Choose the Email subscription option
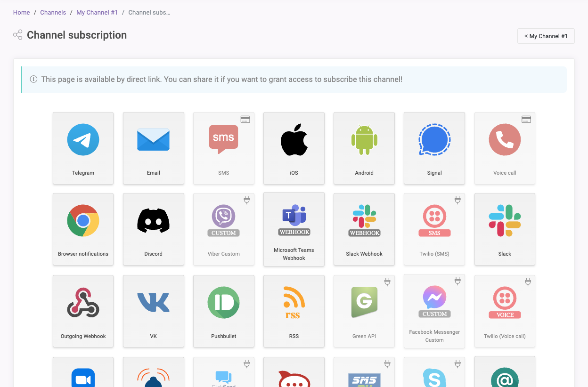This screenshot has height=387, width=588. pyautogui.click(x=153, y=148)
